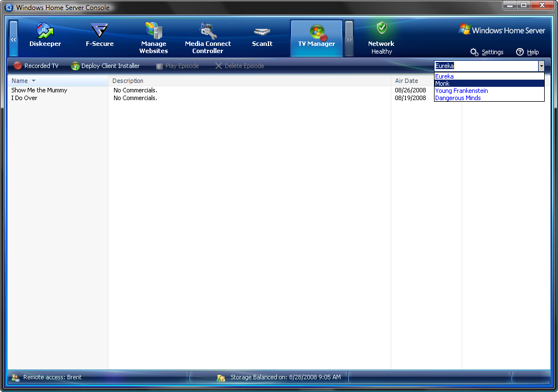Screen dimensions: 558x392
Task: Click No Commercials for I Do Over
Action: click(135, 98)
